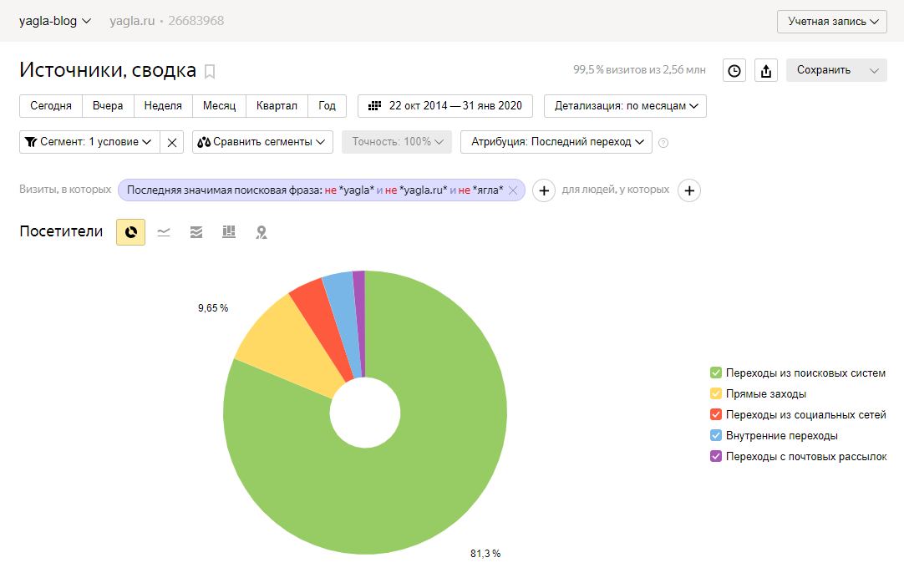Select the pie chart view icon
This screenshot has height=588, width=904.
[x=130, y=232]
